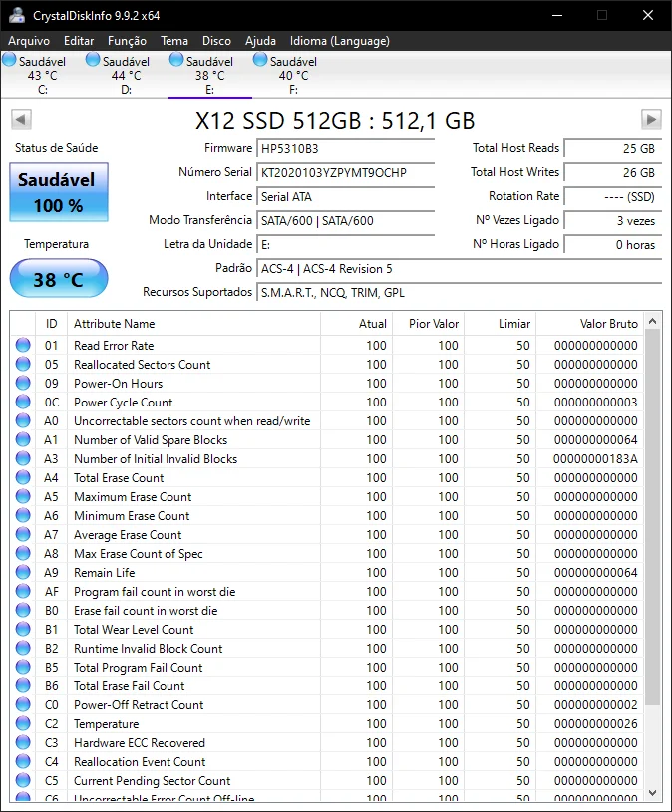Click status orb for Reallocation Event Count
This screenshot has height=812, width=672.
[23, 762]
